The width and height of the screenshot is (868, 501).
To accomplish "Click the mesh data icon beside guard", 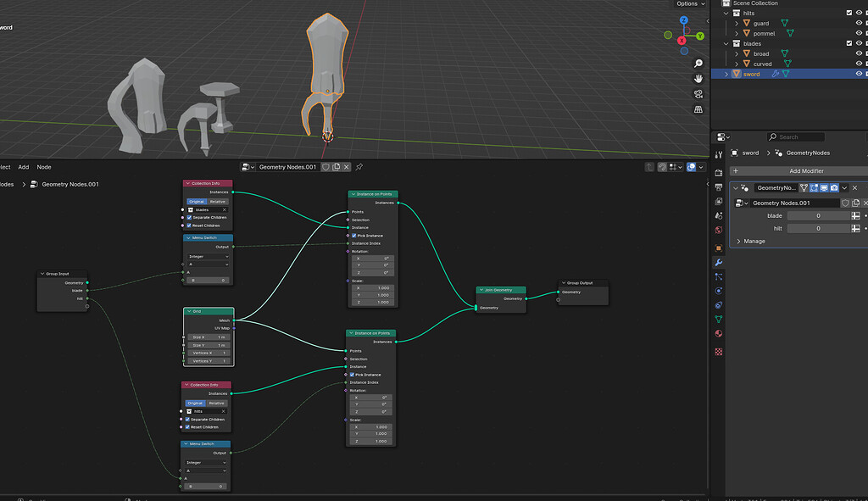I will tap(784, 23).
